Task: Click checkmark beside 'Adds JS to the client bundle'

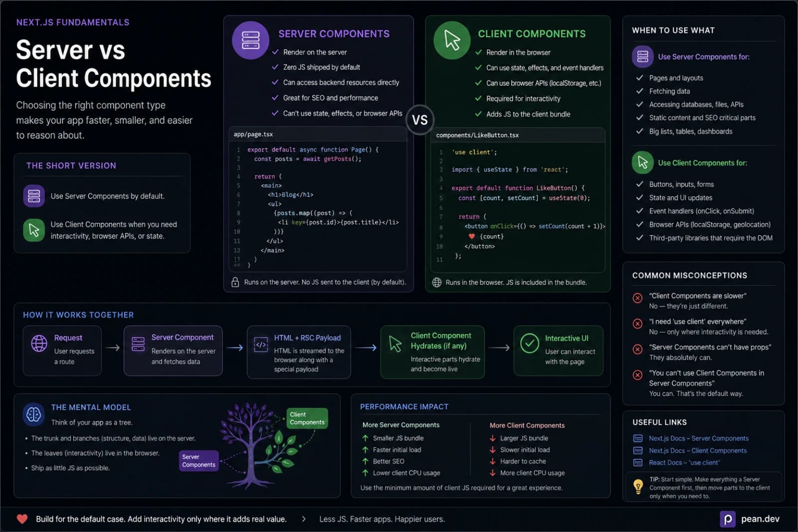Action: tap(478, 114)
